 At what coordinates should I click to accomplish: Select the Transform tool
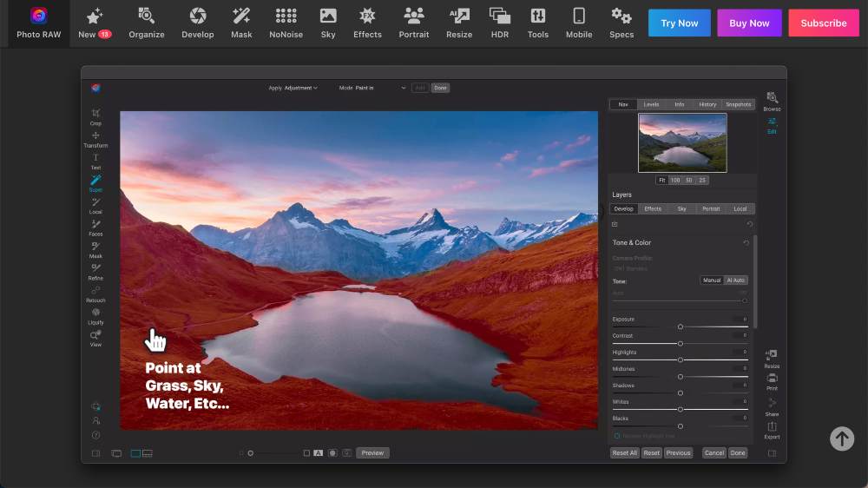click(95, 136)
